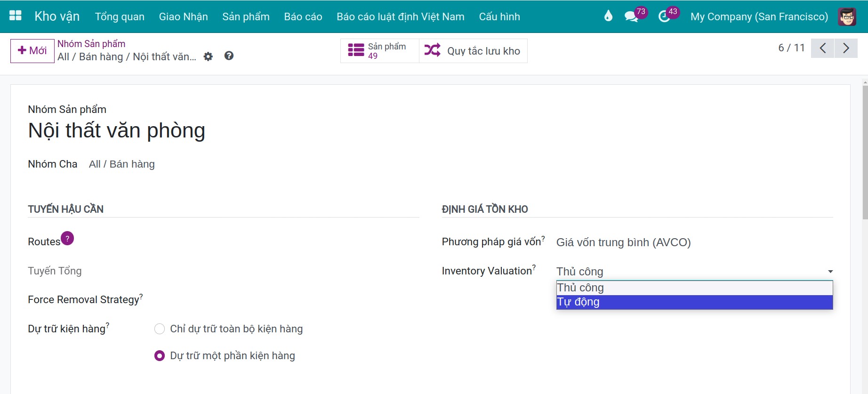The height and width of the screenshot is (394, 868).
Task: Switch company via 'My Company (San Francisco)'
Action: click(x=759, y=16)
